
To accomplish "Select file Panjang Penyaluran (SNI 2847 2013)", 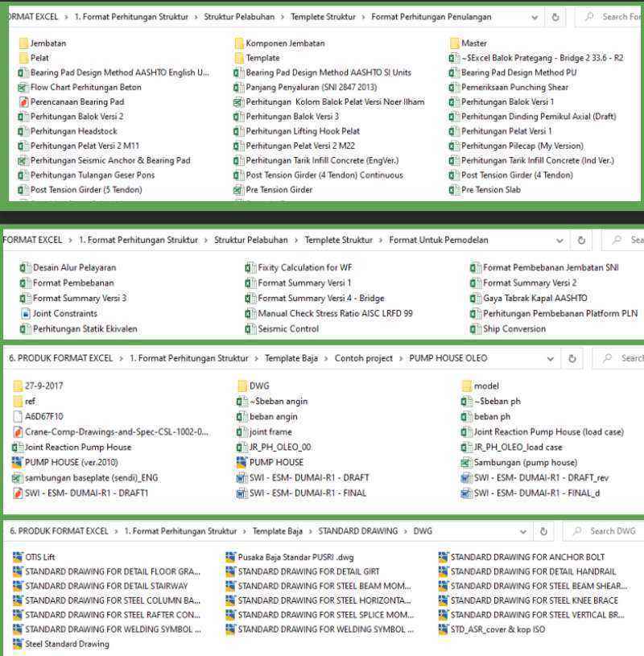I will pyautogui.click(x=305, y=88).
